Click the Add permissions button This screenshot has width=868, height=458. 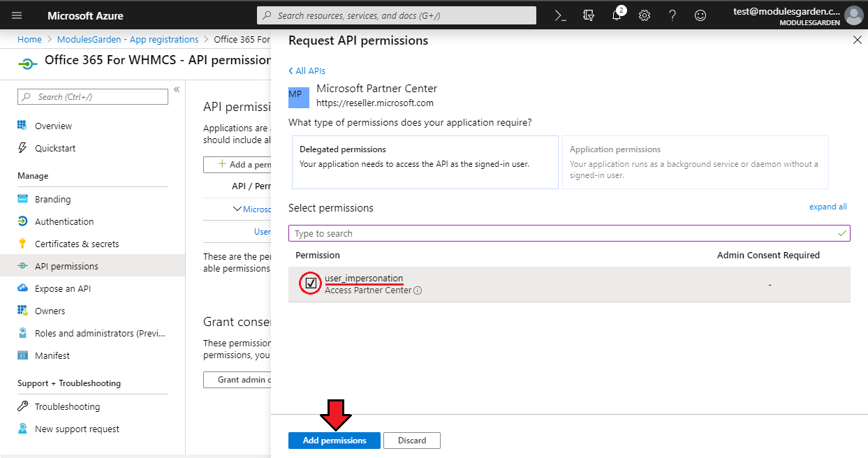[334, 441]
